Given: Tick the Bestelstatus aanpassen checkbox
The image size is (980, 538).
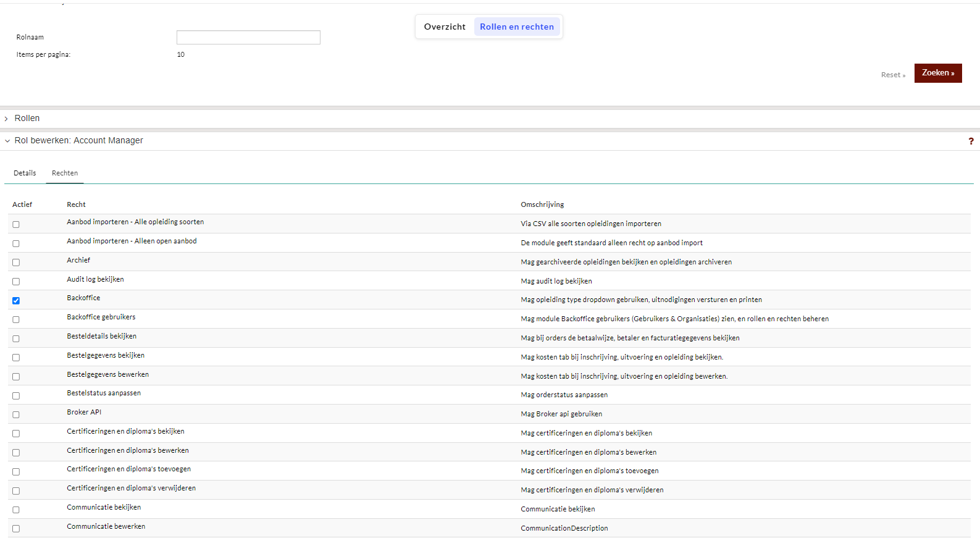Looking at the screenshot, I should 16,396.
